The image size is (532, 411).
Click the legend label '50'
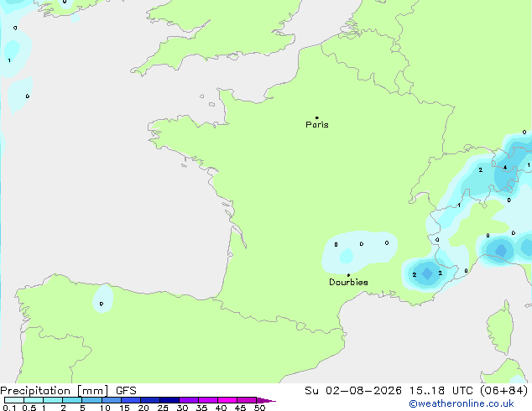click(259, 408)
